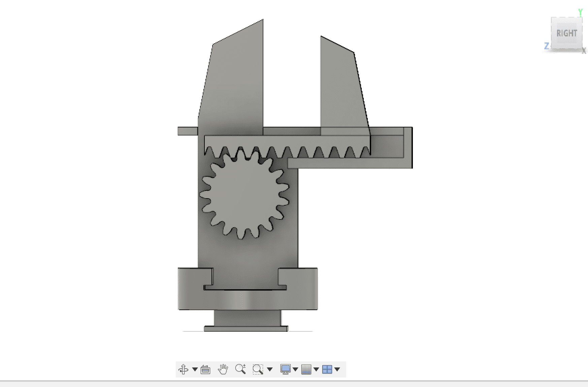Activate the Orbit tool
This screenshot has height=387, width=588.
[184, 369]
